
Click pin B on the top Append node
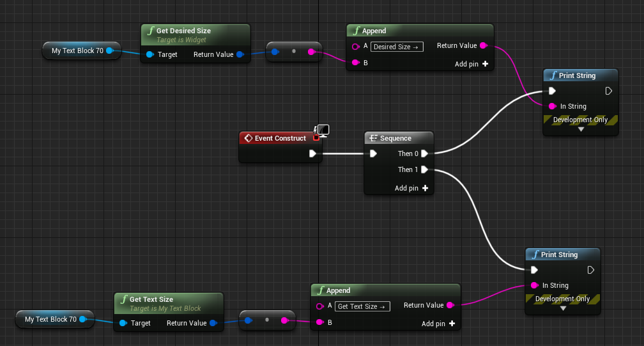coord(356,63)
